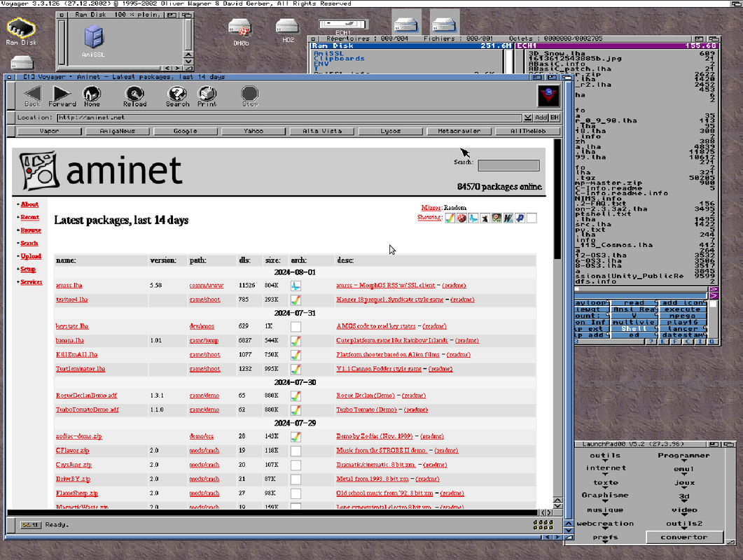The height and width of the screenshot is (560, 743).
Task: Toggle the AmigaOS rainbow-check filter in Showing
Action: 450,218
